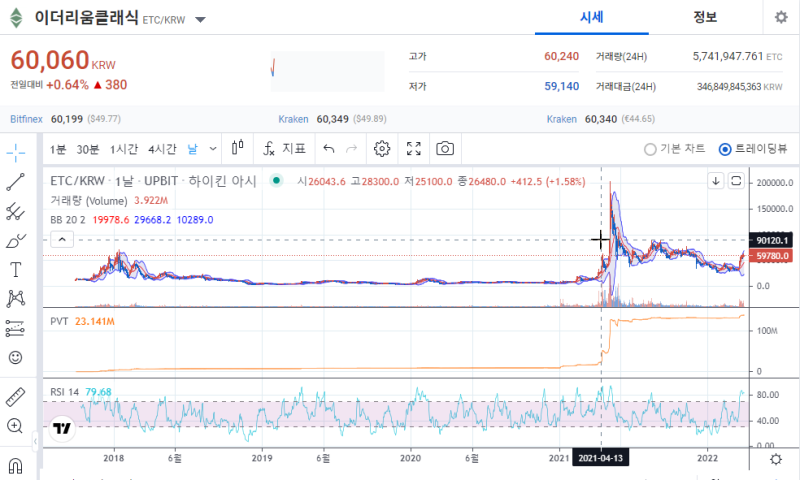Select the pitchfork drawing tool
Screen dimensions: 800x480
(x=15, y=211)
